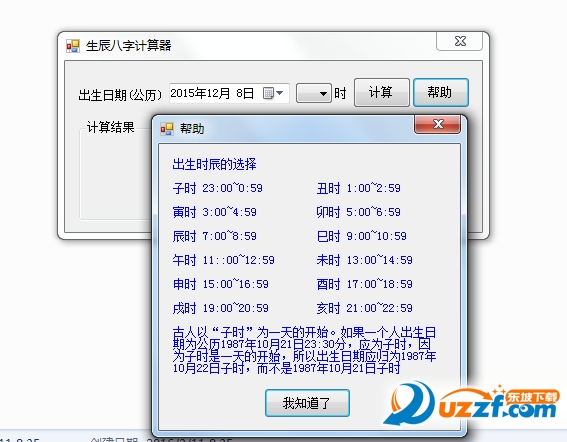
Task: Open the calendar dropdown of birth date
Action: pyautogui.click(x=280, y=93)
